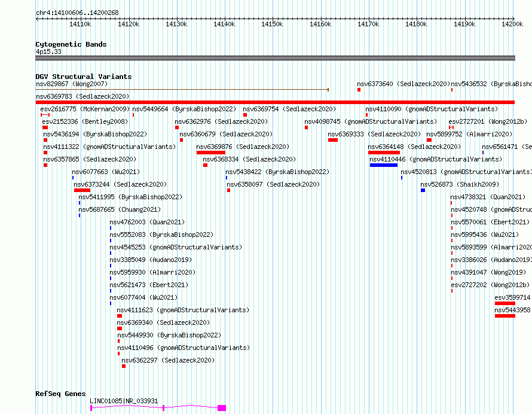Viewport: 532px width, 414px height.
Task: Open nsv6373640 (Sedlazeck2020) label
Action: tap(403, 84)
